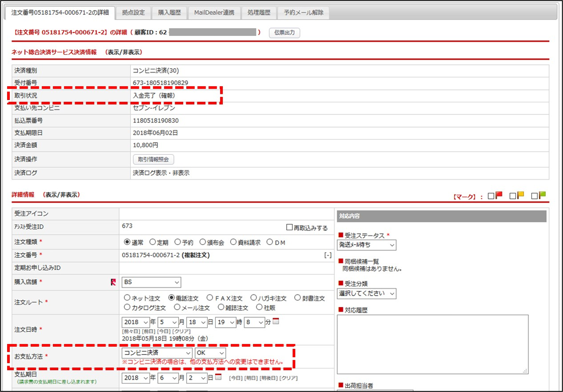The width and height of the screenshot is (563, 392).
Task: Check the 再取込みする checkbox
Action: tap(289, 228)
